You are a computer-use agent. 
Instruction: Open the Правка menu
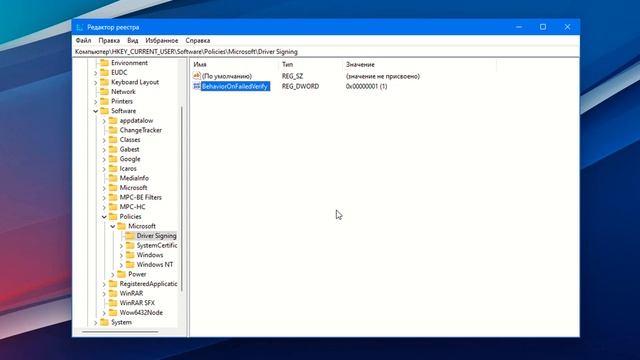tap(109, 40)
